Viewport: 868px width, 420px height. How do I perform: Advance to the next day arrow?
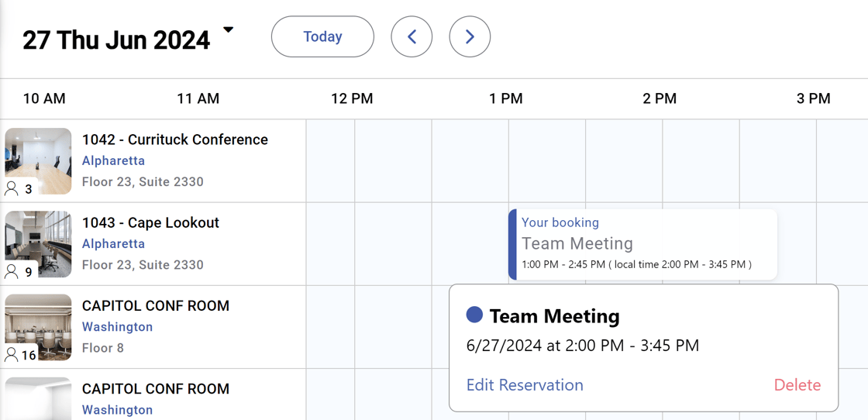coord(470,36)
